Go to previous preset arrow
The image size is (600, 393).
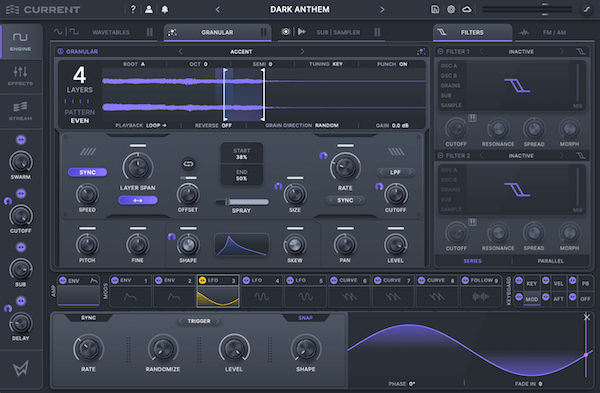[218, 9]
